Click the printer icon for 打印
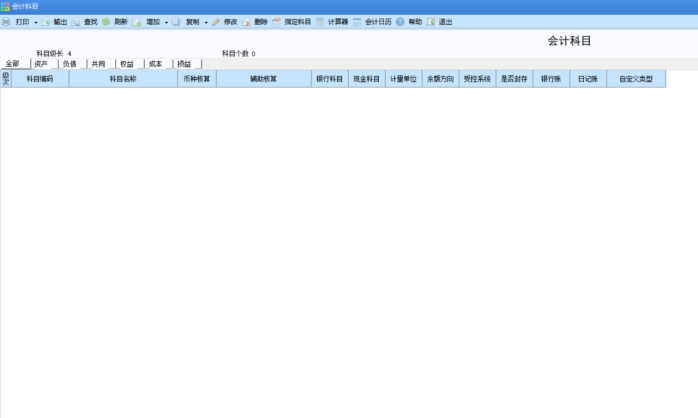Image resolution: width=698 pixels, height=418 pixels. 6,22
